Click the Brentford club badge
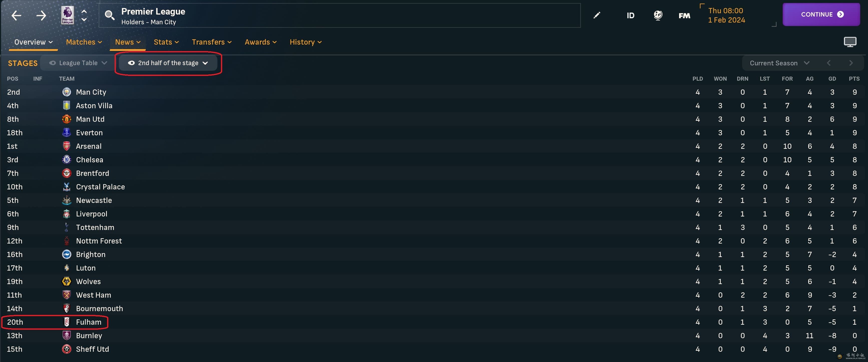868x362 pixels. (x=67, y=173)
